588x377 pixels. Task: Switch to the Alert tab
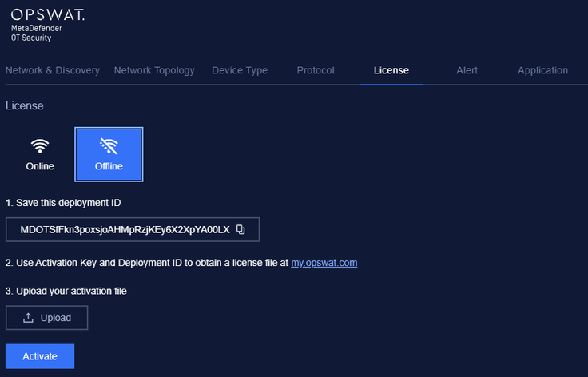tap(467, 70)
